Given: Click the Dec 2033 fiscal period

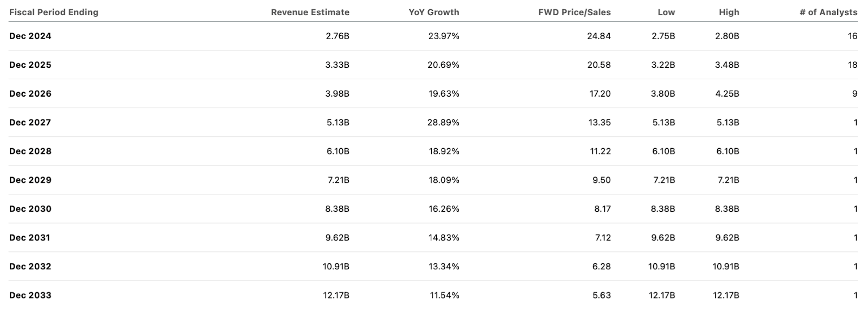Looking at the screenshot, I should pyautogui.click(x=30, y=295).
